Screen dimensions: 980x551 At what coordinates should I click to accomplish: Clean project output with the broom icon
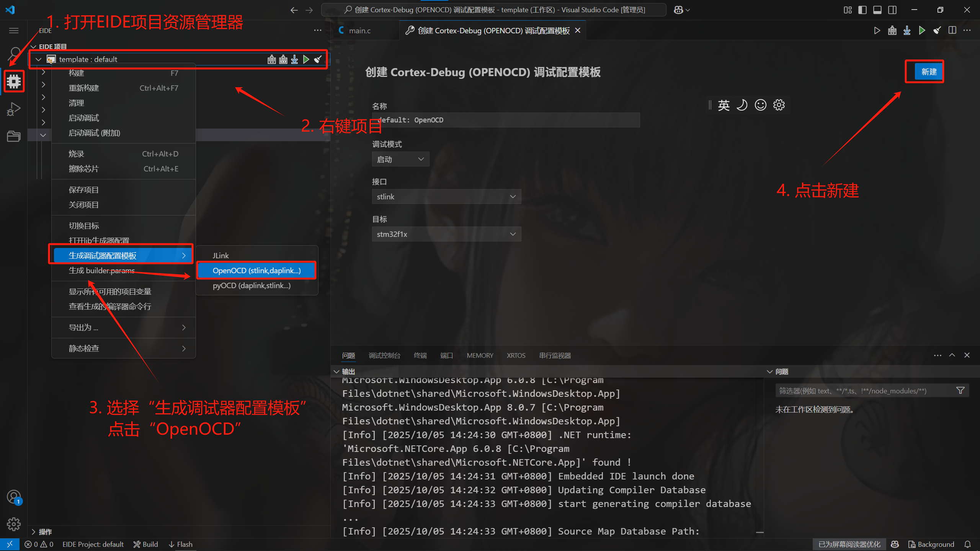[318, 59]
